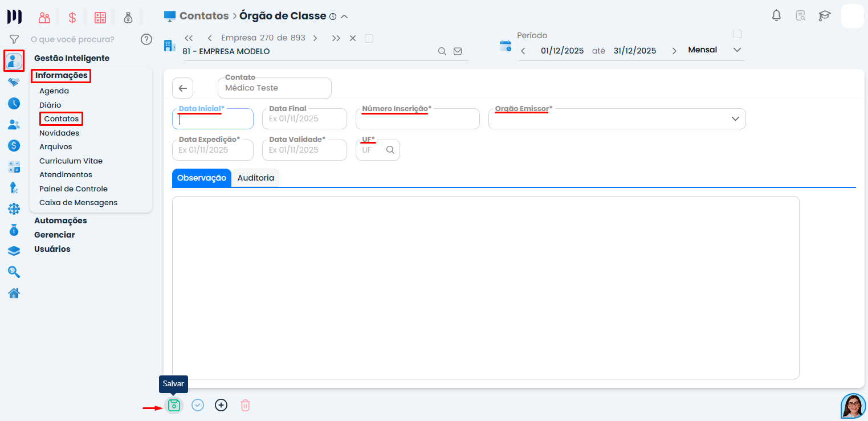Open Agenda in the Informações menu
Viewport: 868px width, 421px height.
[x=54, y=91]
